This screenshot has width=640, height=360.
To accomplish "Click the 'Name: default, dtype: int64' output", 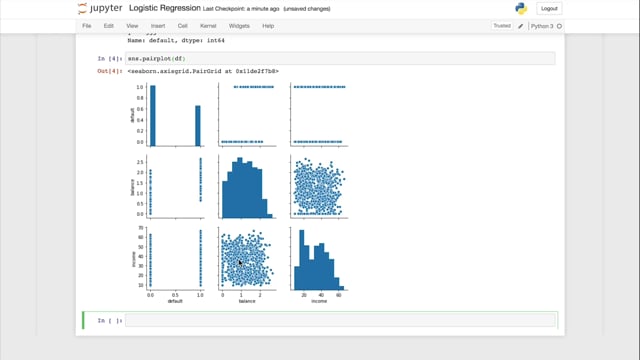I will point(176,40).
